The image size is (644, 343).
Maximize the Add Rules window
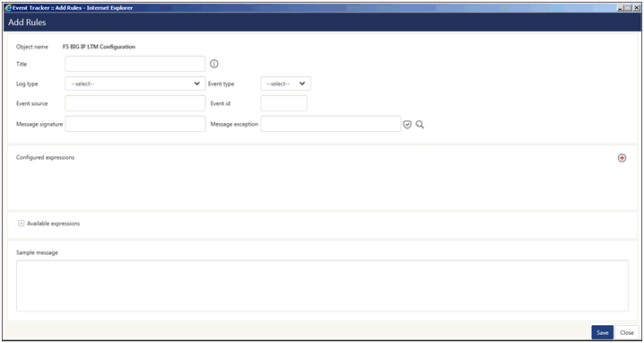[628, 8]
